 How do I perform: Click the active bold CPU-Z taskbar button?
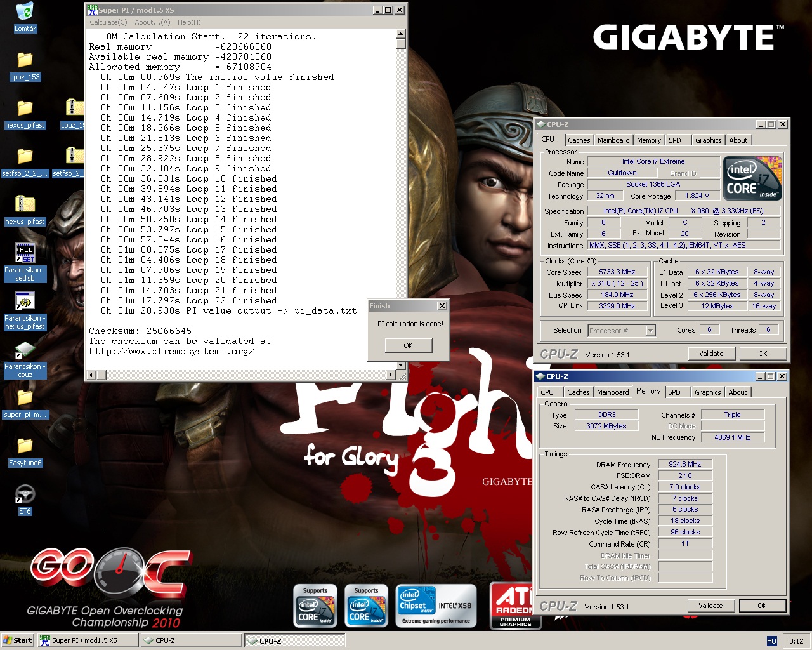(x=295, y=640)
